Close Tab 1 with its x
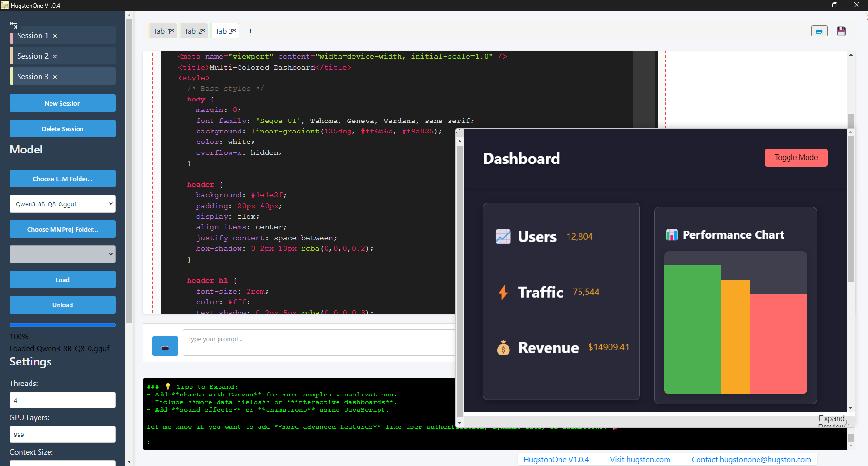The height and width of the screenshot is (466, 868). (x=172, y=30)
